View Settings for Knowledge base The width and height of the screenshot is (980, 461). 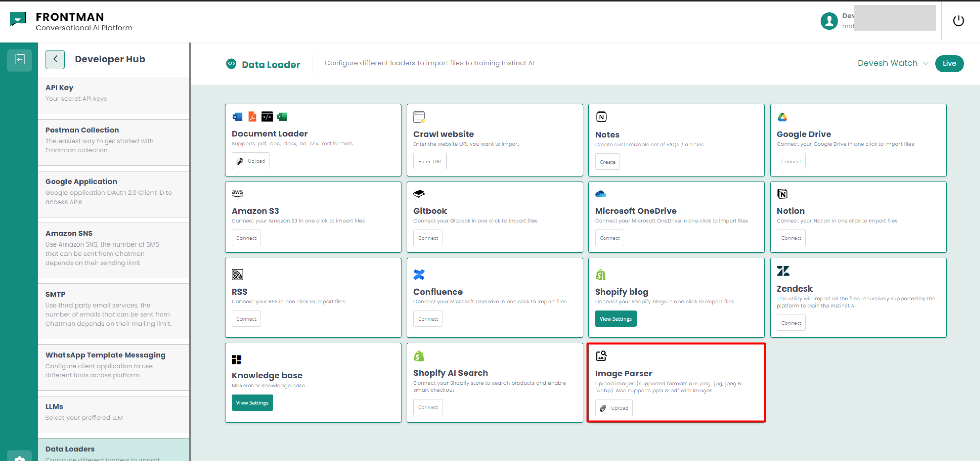(252, 402)
